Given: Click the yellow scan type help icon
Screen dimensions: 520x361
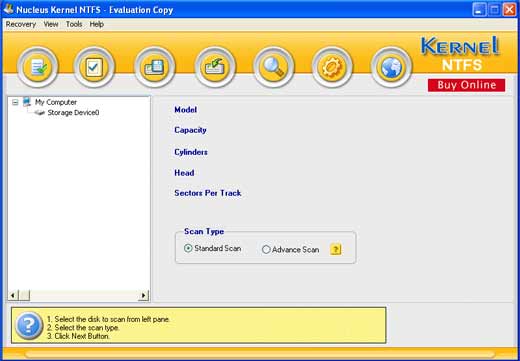Looking at the screenshot, I should [336, 249].
